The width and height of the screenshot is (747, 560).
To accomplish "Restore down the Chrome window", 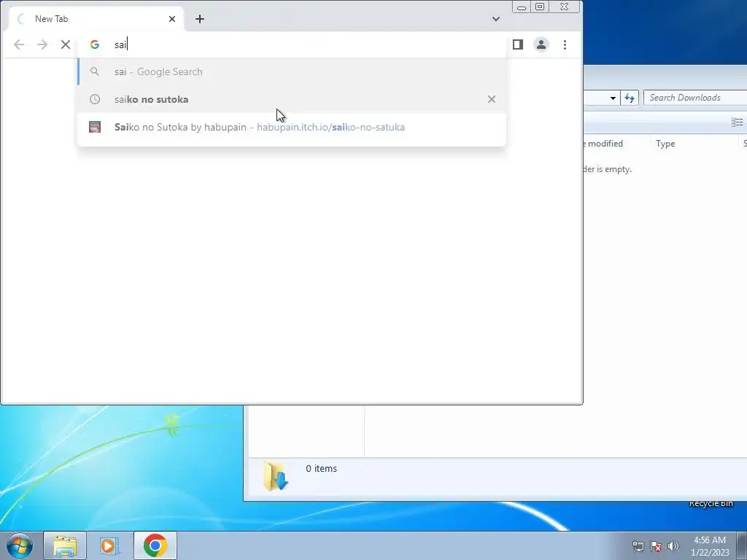I will pyautogui.click(x=540, y=7).
